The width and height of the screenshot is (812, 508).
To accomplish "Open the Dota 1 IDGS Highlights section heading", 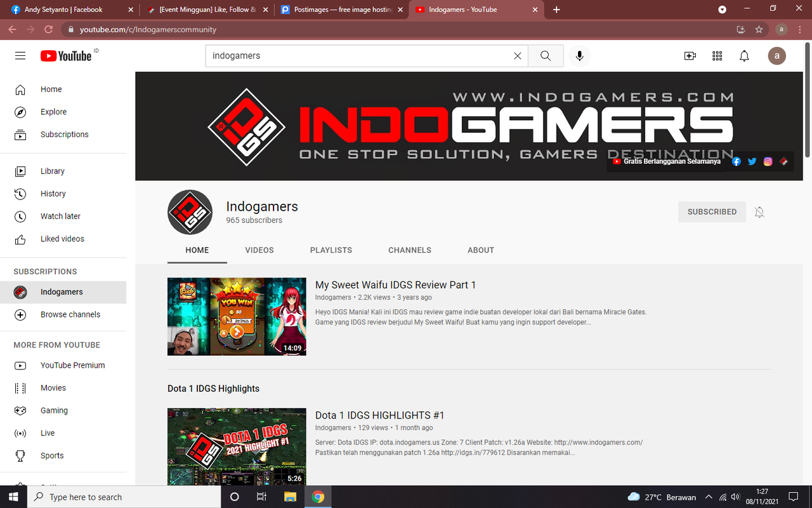I will [x=214, y=389].
